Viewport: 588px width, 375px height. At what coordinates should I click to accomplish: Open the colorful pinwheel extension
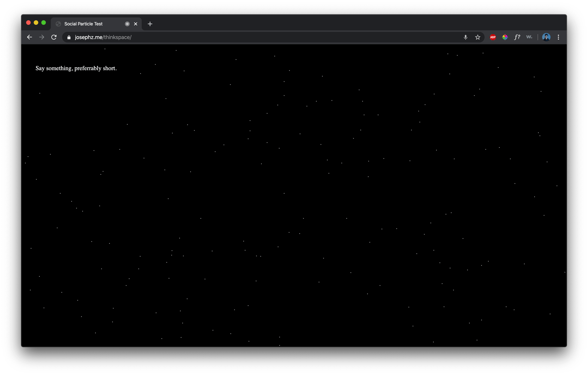tap(505, 37)
